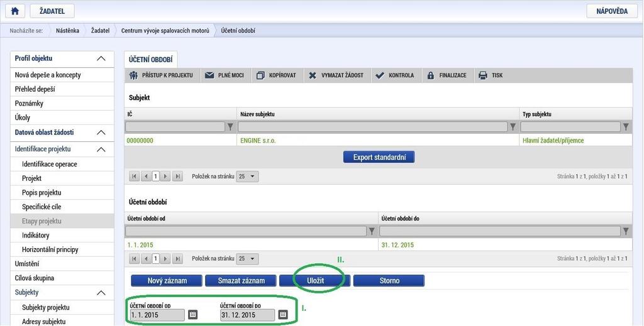Image resolution: width=644 pixels, height=326 pixels.
Task: Open calendar for Účetní období do
Action: point(282,315)
